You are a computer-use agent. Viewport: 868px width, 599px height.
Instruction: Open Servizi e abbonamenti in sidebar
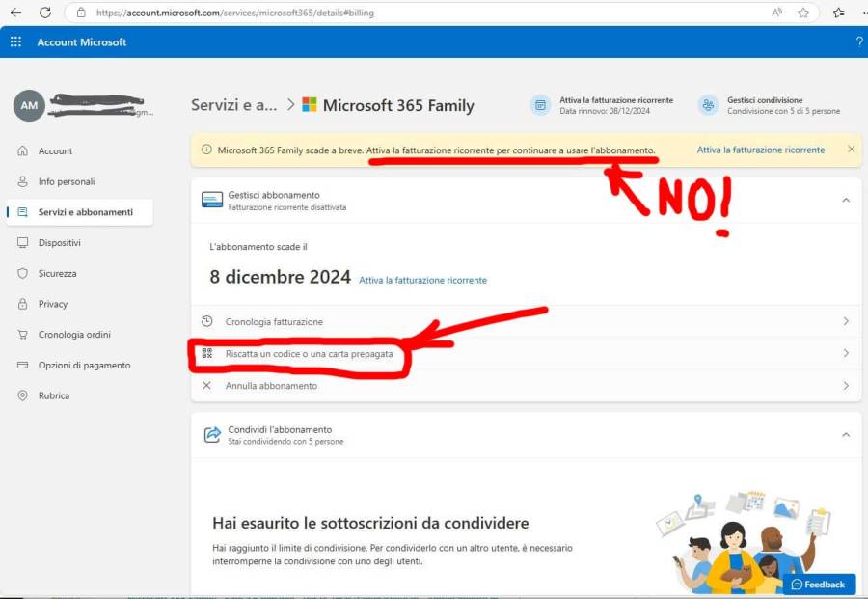(85, 212)
